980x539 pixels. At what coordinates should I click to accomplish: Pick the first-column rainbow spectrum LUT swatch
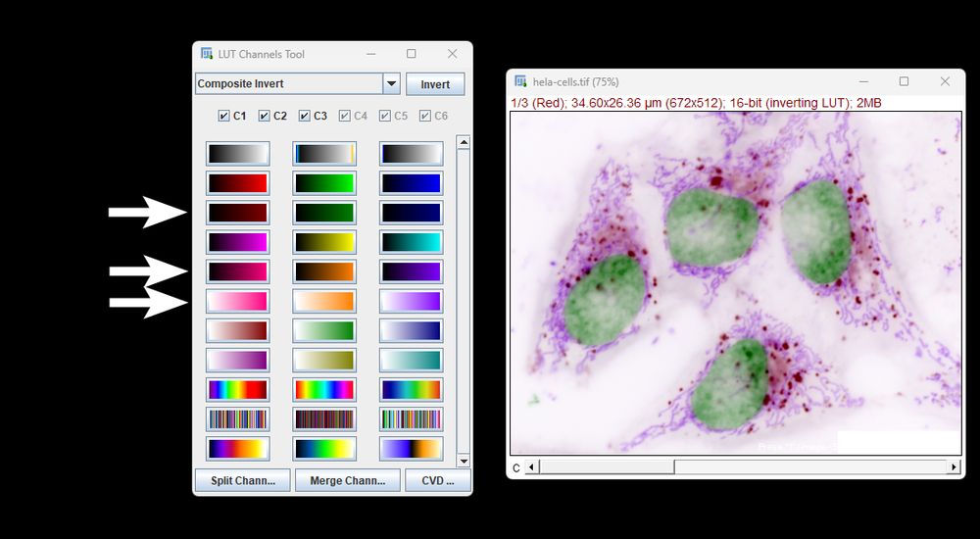click(238, 390)
